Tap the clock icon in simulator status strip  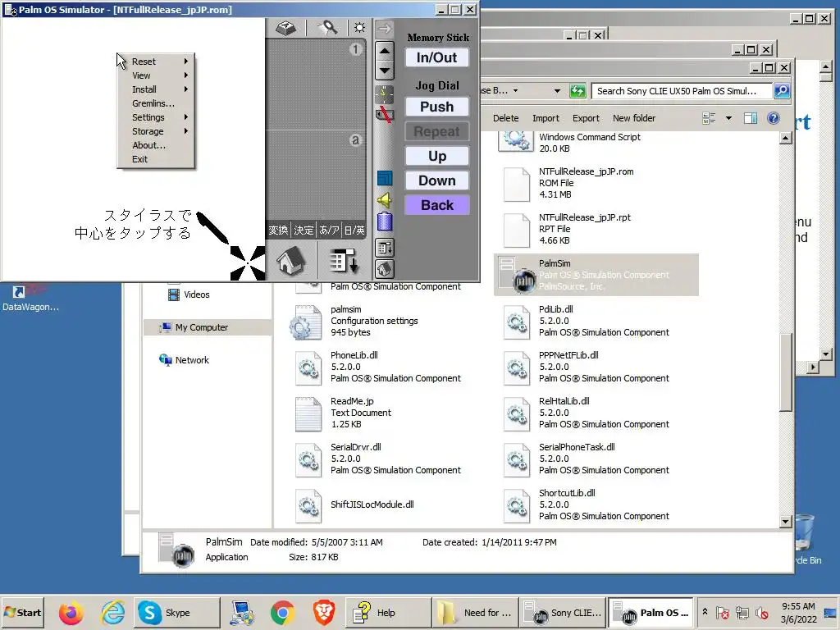384,94
